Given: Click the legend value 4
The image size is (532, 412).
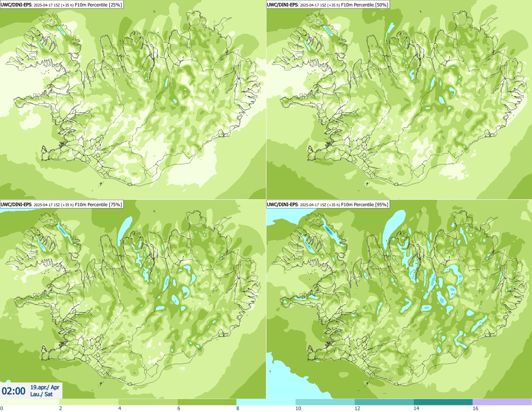Looking at the screenshot, I should (120, 408).
